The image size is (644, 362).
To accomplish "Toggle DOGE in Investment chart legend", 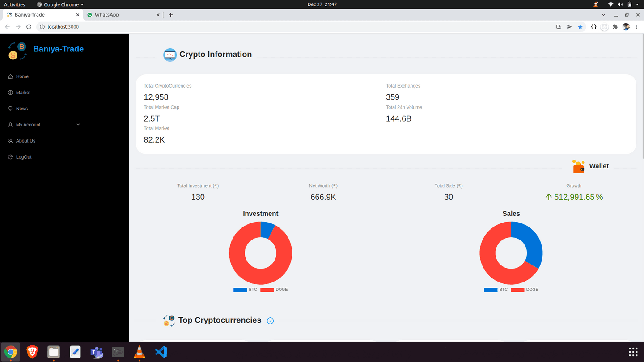I will [x=274, y=290].
